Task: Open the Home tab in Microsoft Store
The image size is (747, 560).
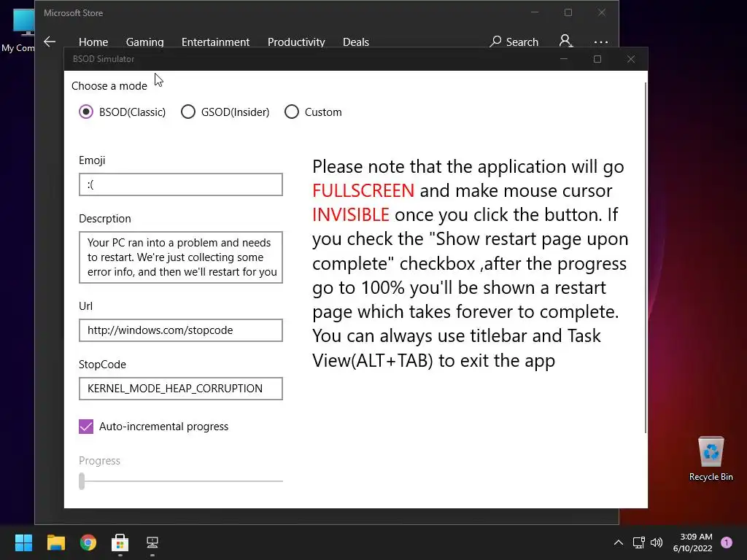Action: (x=93, y=42)
